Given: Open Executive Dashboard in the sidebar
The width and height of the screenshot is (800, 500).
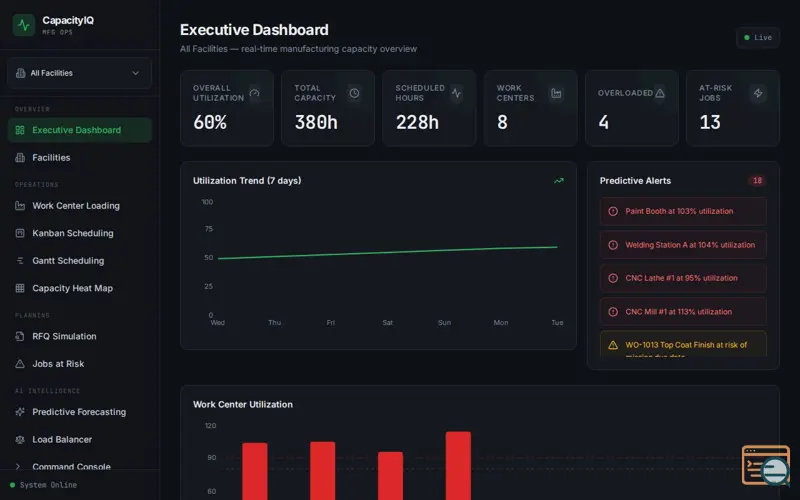Looking at the screenshot, I should pos(80,130).
